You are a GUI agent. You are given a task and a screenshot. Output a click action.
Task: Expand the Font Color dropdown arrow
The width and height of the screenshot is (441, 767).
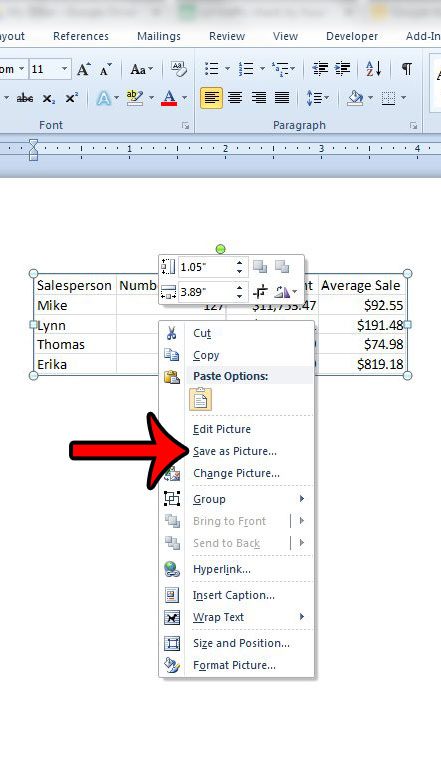[x=184, y=98]
